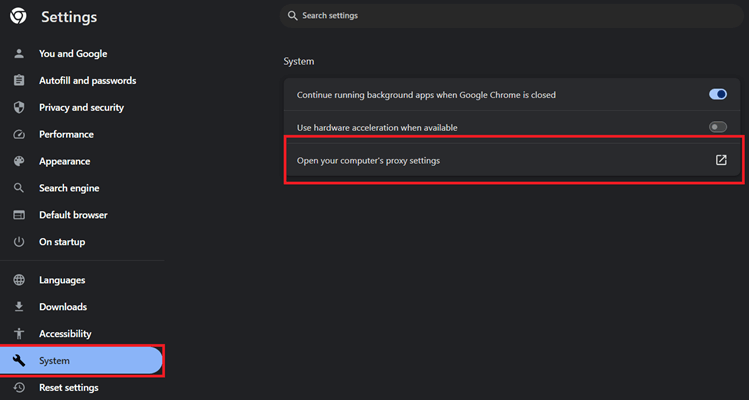The width and height of the screenshot is (749, 400).
Task: Click the external link icon for proxy settings
Action: pos(721,160)
